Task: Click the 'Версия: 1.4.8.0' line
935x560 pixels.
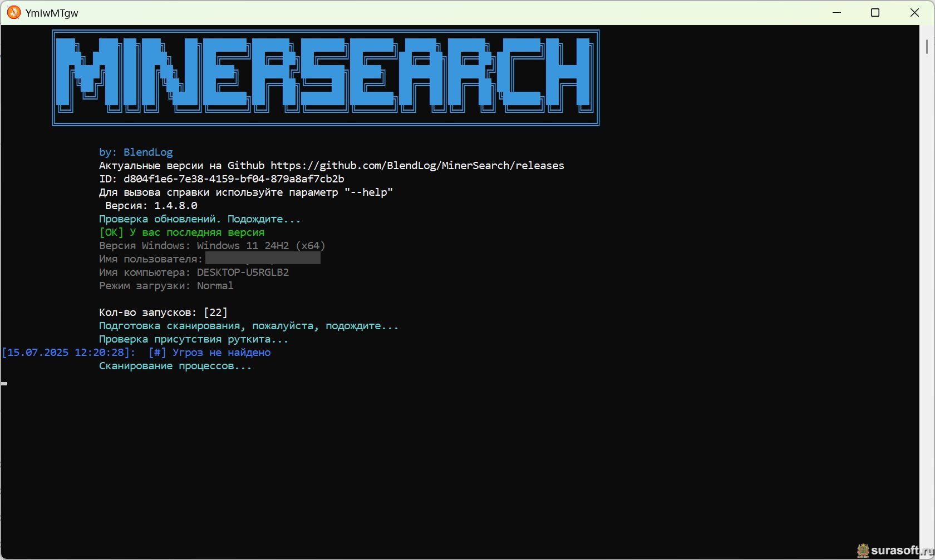Action: click(151, 206)
